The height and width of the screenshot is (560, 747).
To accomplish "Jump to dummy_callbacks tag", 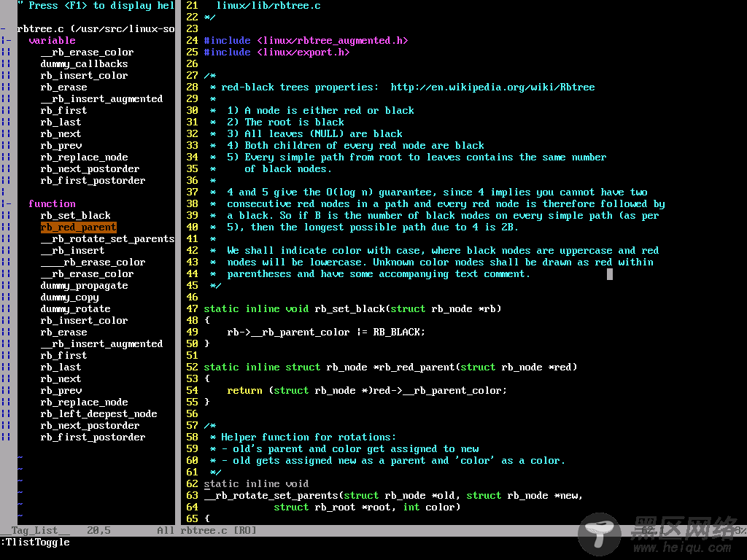I will click(85, 64).
